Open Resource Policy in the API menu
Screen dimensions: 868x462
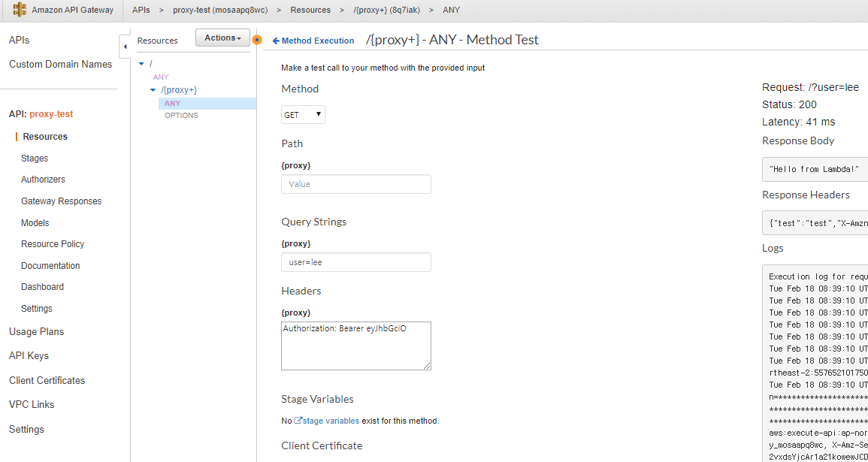tap(53, 244)
